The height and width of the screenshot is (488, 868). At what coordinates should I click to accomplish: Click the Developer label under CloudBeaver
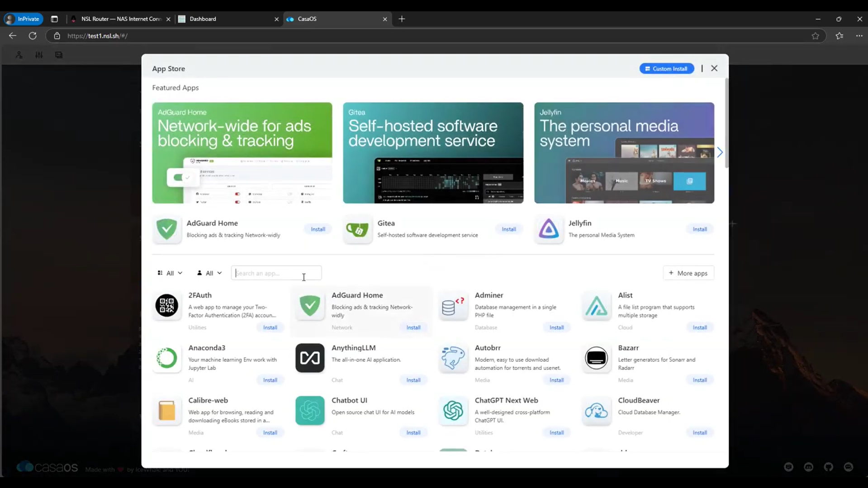click(x=630, y=433)
